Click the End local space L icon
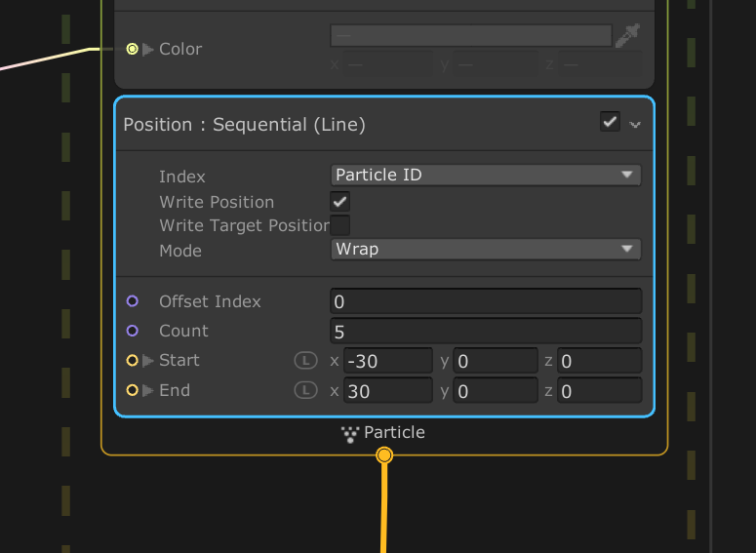756x553 pixels. (306, 390)
